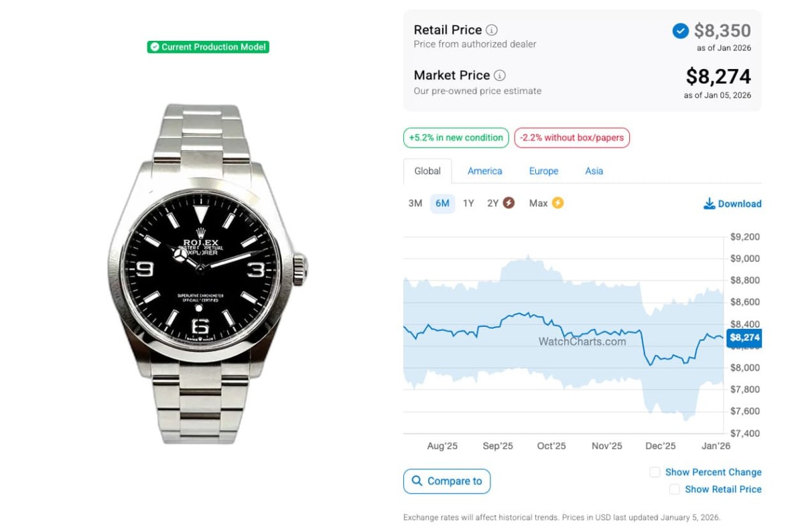This screenshot has height=532, width=804.
Task: Switch chart range to 3M
Action: coord(415,203)
